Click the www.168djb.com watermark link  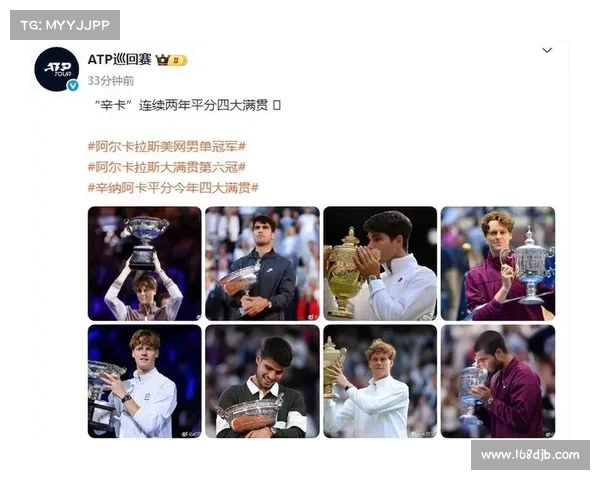coord(530,455)
